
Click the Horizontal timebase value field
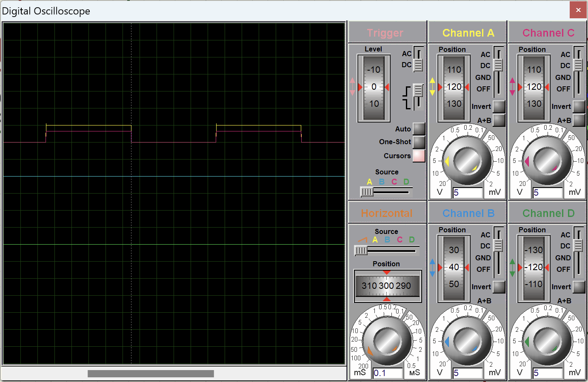388,373
